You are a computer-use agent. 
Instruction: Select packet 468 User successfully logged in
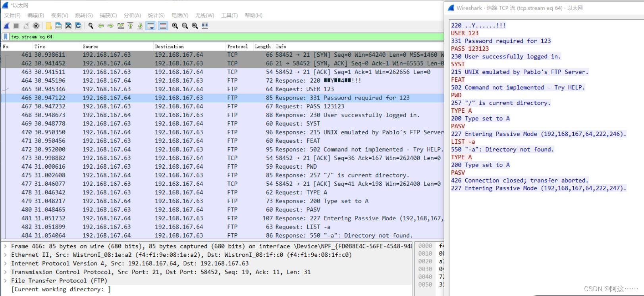(222, 115)
